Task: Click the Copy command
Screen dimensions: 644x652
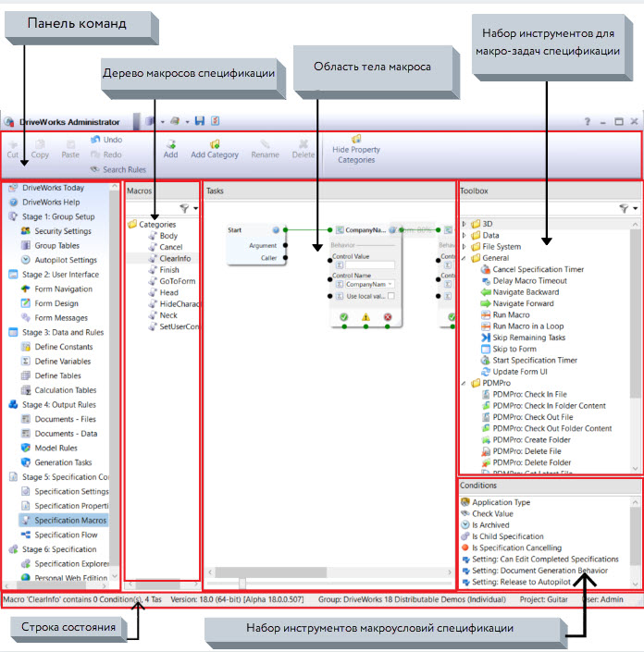Action: [40, 149]
